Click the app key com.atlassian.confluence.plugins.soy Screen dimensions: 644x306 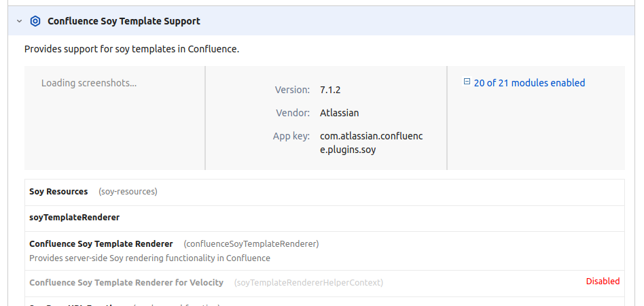click(x=372, y=143)
